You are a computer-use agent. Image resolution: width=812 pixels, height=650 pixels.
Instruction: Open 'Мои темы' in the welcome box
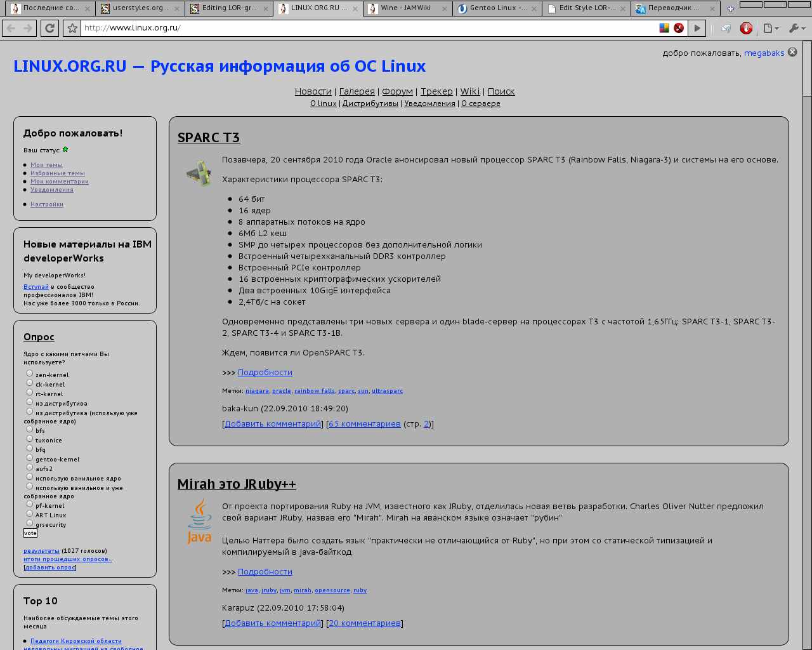click(46, 165)
